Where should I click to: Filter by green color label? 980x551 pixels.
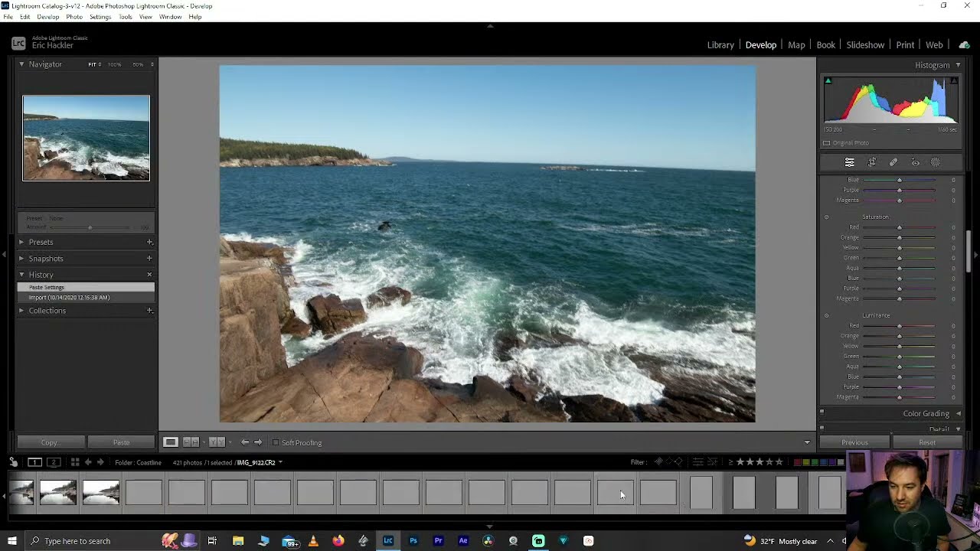click(x=815, y=462)
